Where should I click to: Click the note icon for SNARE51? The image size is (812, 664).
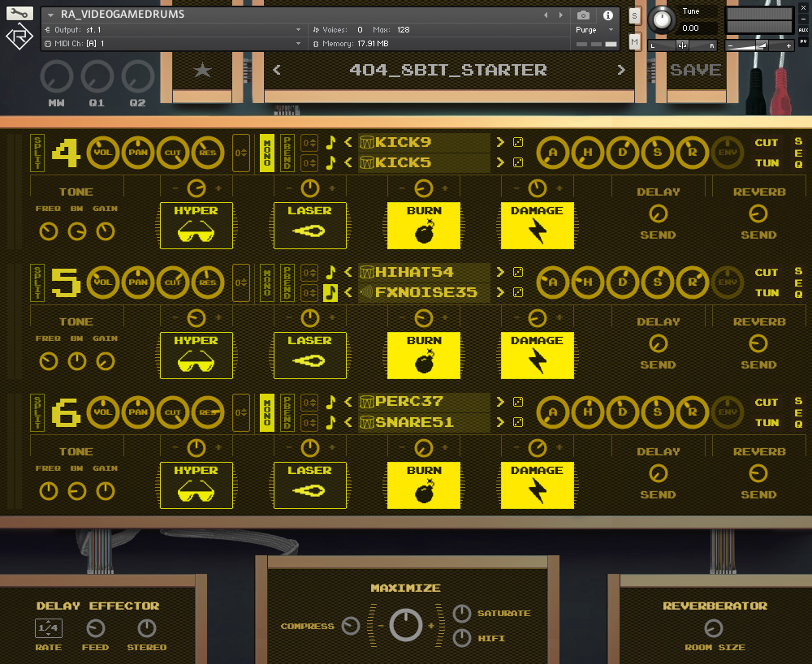tap(330, 422)
